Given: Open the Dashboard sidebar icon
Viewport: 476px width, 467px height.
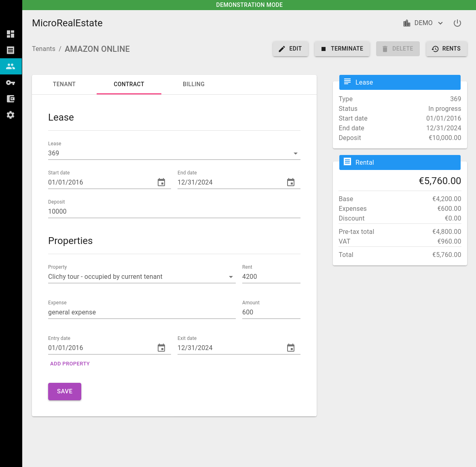Looking at the screenshot, I should (11, 34).
